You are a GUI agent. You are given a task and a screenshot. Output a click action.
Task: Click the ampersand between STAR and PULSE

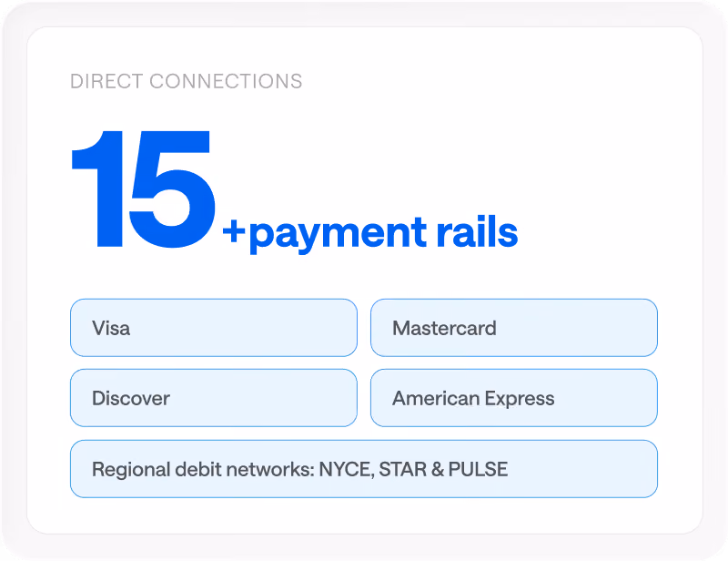pyautogui.click(x=438, y=469)
